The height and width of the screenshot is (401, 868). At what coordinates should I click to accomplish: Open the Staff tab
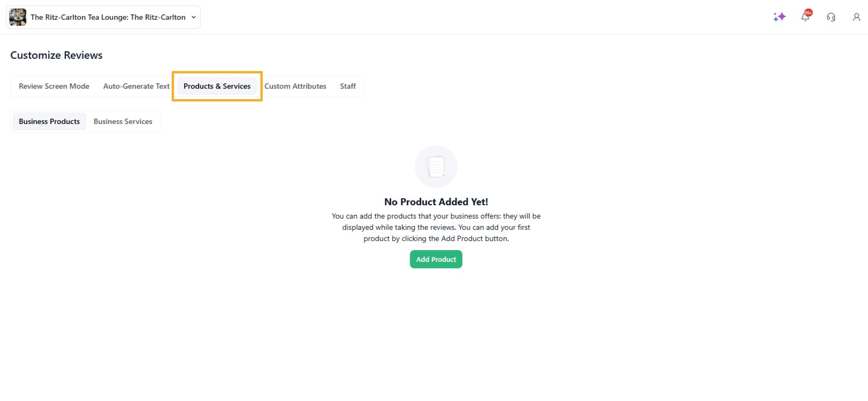point(348,86)
